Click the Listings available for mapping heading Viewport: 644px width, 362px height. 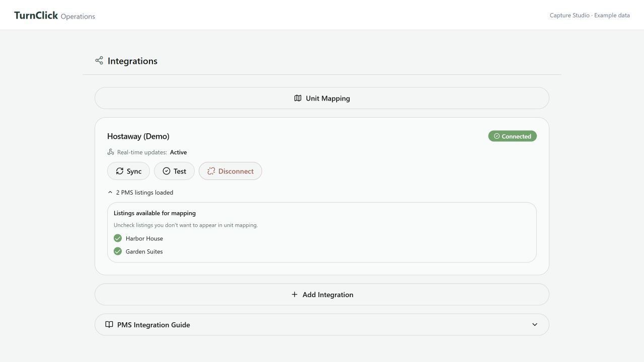tap(154, 213)
